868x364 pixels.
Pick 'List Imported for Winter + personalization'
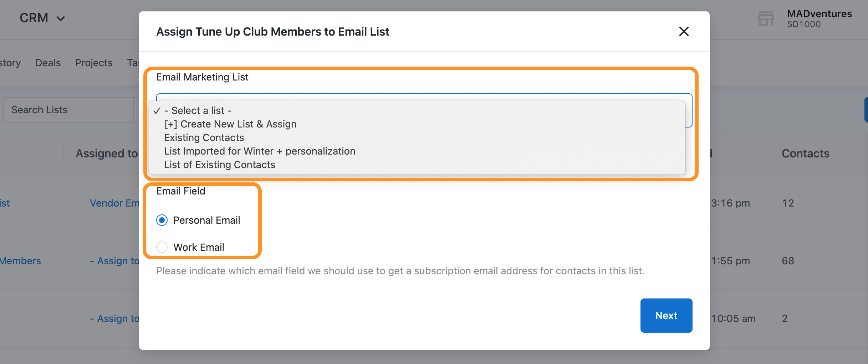[260, 151]
